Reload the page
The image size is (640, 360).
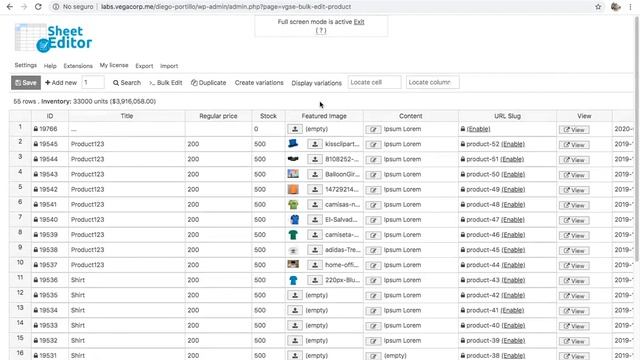38,7
